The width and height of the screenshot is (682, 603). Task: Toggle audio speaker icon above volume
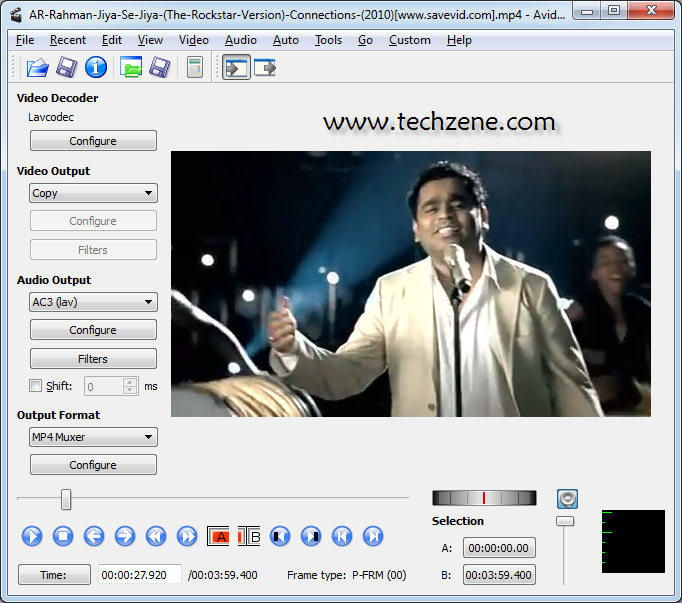[x=567, y=499]
